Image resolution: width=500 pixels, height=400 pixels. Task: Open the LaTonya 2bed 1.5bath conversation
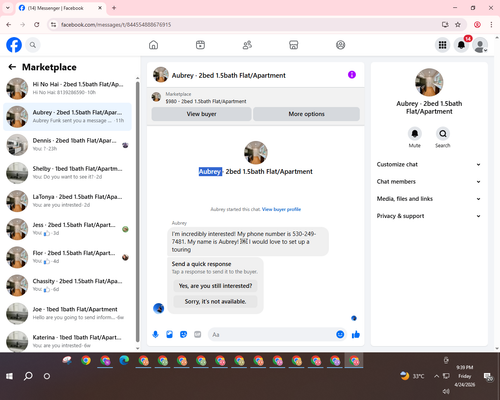click(67, 201)
